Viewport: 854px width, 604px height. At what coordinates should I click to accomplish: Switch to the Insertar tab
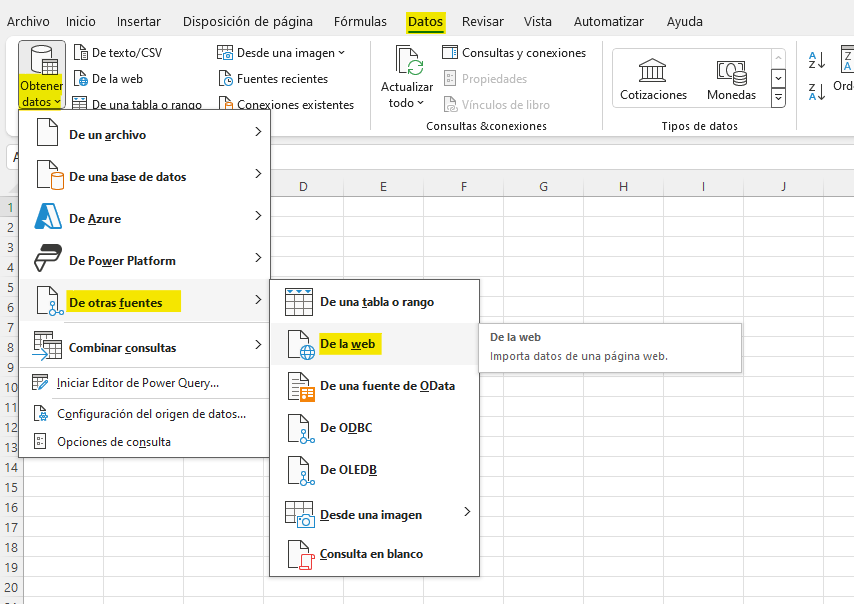(x=139, y=22)
